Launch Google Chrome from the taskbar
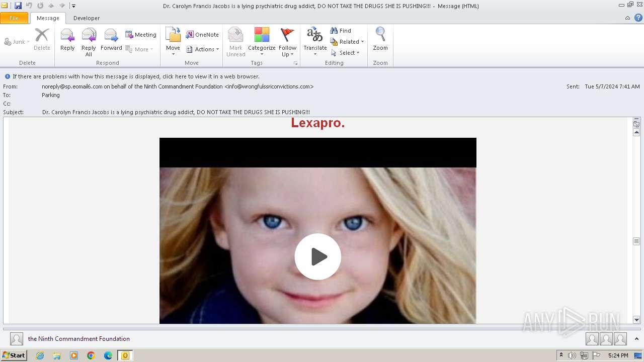Viewport: 644px width, 362px height. [91, 355]
